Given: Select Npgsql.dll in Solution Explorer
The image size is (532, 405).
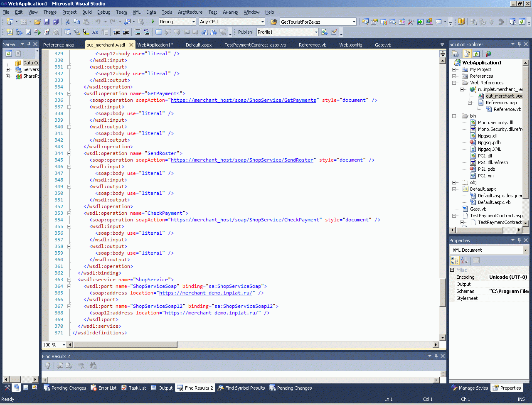Looking at the screenshot, I should click(488, 136).
